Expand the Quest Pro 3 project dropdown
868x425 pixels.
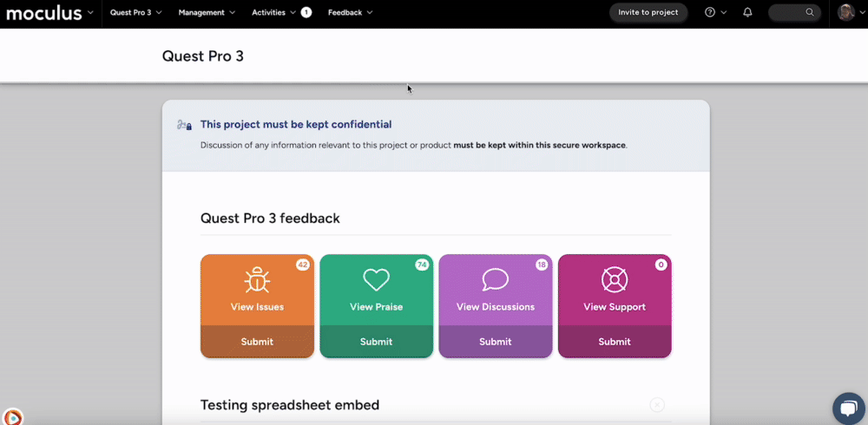pyautogui.click(x=135, y=13)
